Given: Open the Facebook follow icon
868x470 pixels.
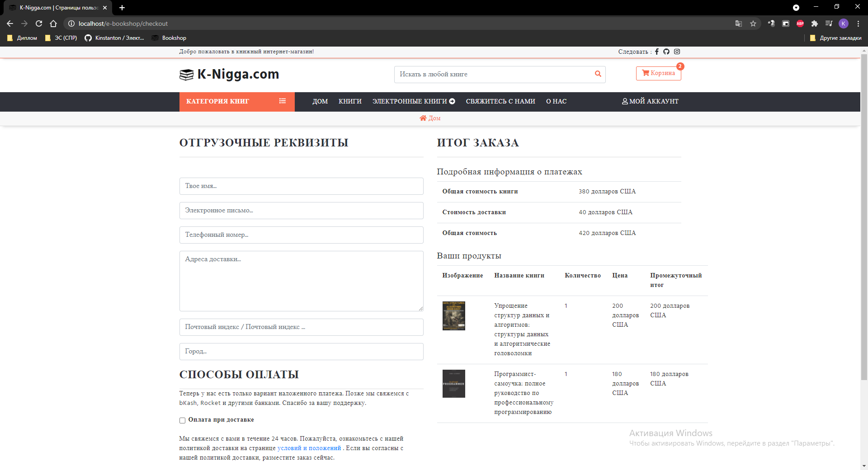Looking at the screenshot, I should point(657,52).
